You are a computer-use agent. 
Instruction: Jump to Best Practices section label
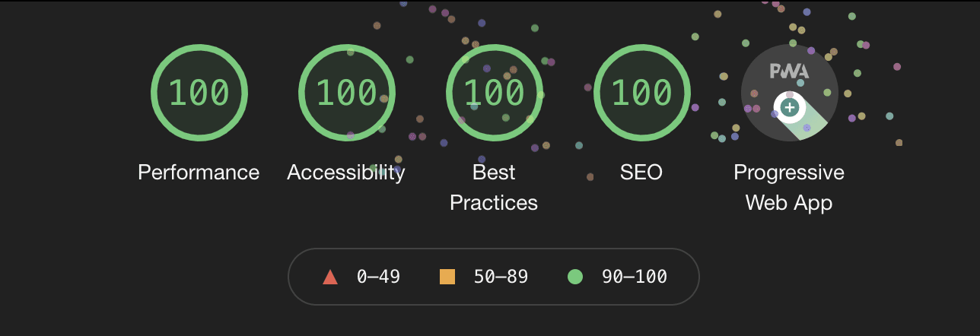494,188
